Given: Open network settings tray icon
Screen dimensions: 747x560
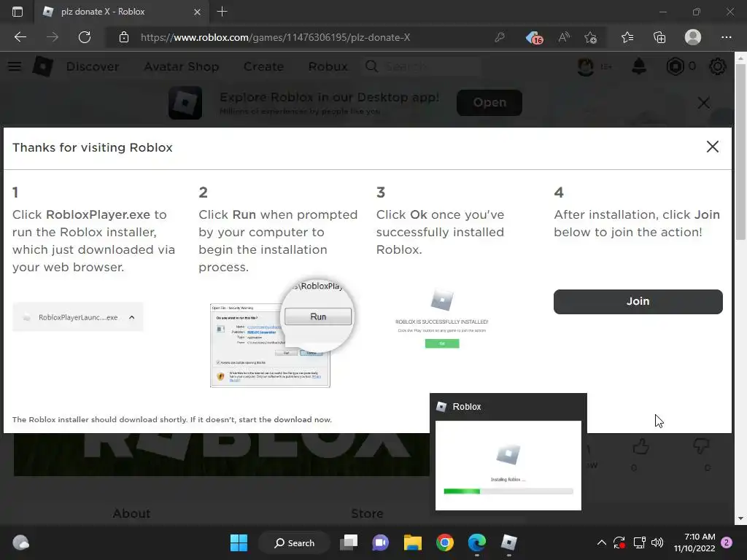Looking at the screenshot, I should click(x=639, y=542).
